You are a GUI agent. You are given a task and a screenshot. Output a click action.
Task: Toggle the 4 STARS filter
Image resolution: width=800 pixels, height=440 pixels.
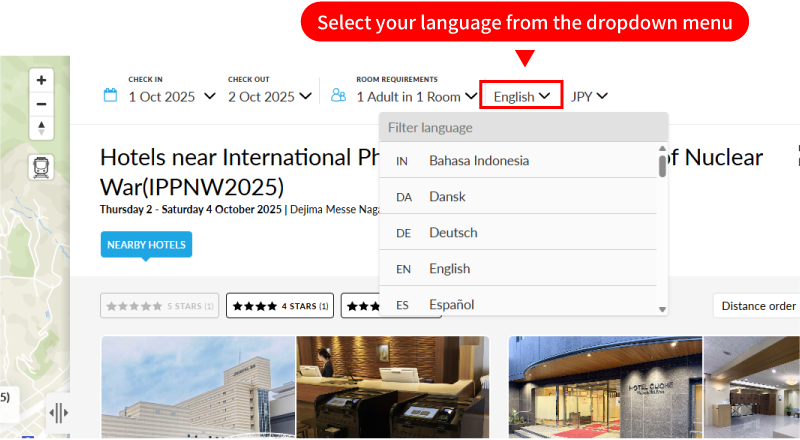[280, 306]
